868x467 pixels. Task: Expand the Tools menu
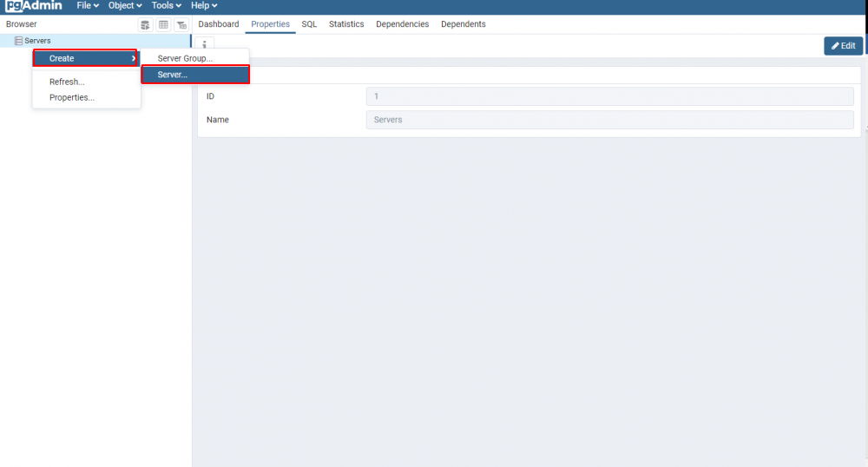166,5
